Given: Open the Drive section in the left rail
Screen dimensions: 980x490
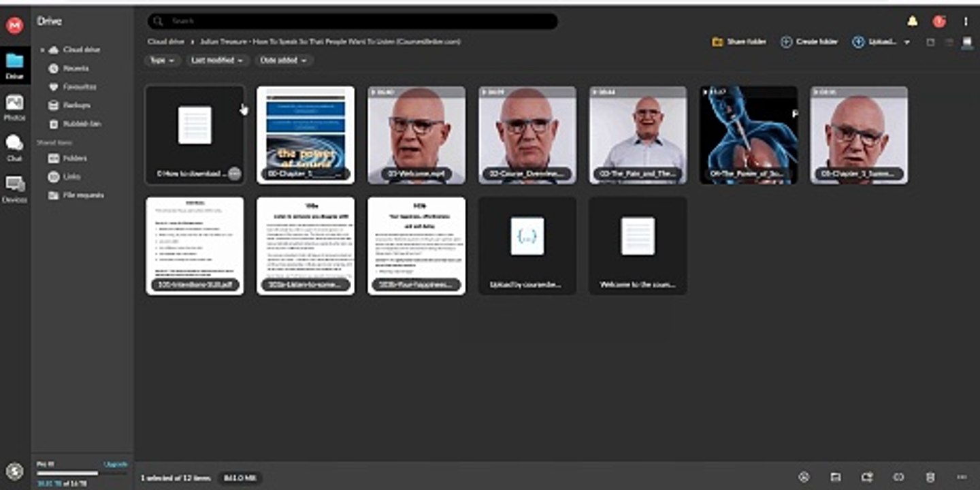Looking at the screenshot, I should (x=14, y=65).
